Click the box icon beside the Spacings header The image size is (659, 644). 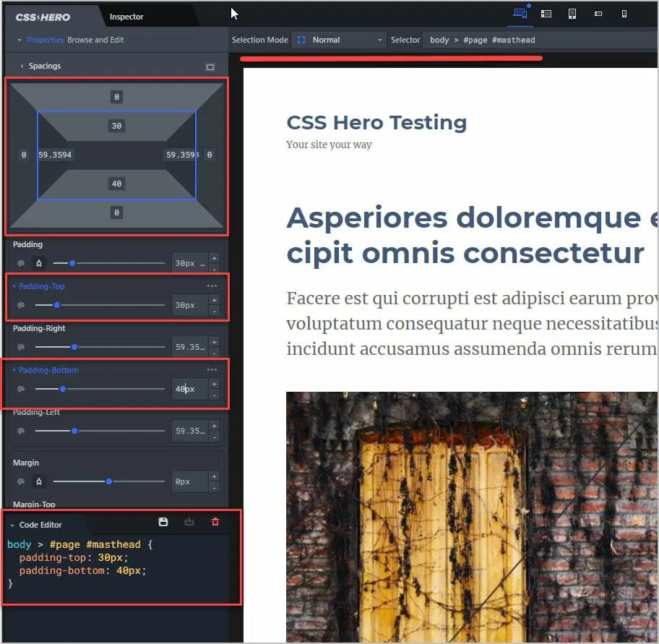tap(210, 67)
